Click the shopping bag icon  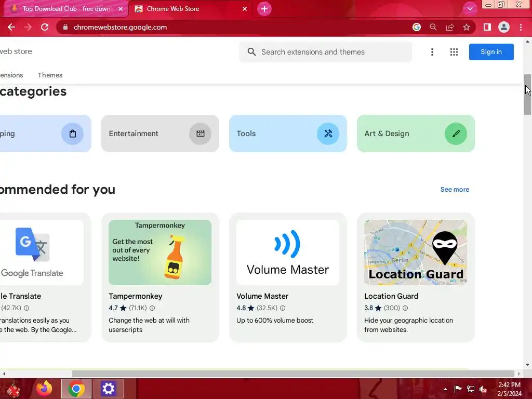point(72,134)
